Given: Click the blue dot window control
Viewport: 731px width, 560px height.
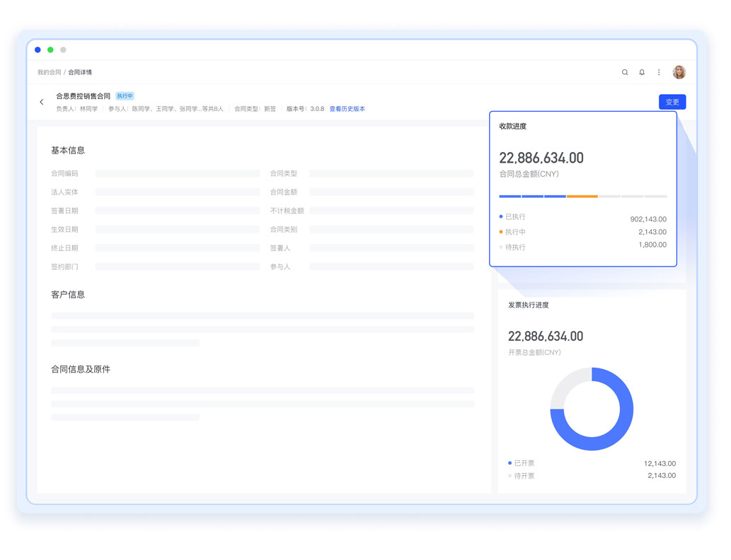Looking at the screenshot, I should 38,49.
